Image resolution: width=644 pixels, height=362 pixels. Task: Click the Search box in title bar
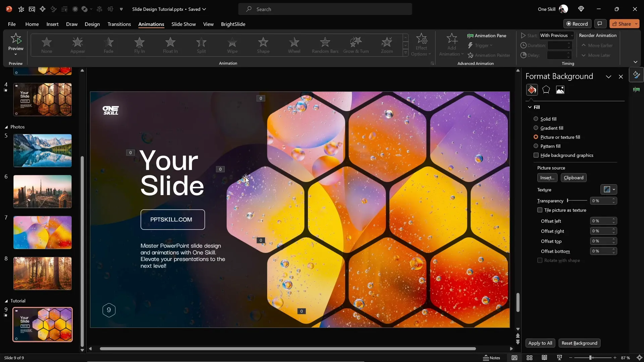coord(325,9)
